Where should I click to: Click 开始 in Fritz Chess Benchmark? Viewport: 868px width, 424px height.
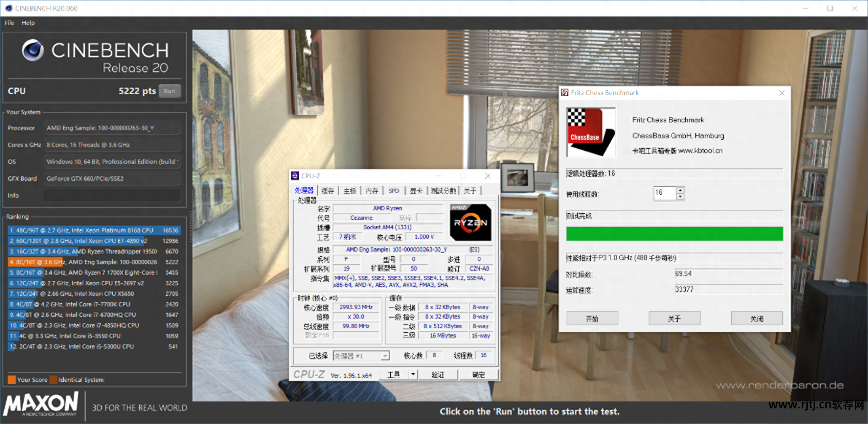coord(592,318)
